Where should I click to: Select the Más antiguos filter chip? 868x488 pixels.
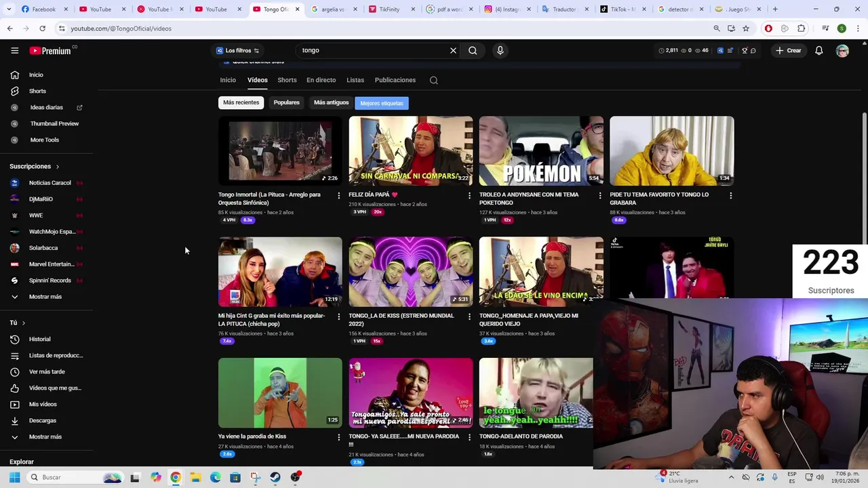click(331, 102)
